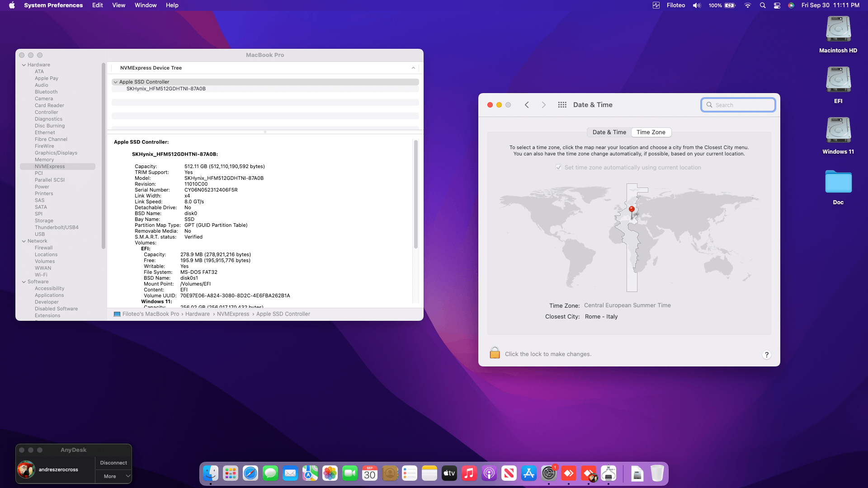Click in the System Preferences search field
The image size is (868, 488).
click(738, 105)
